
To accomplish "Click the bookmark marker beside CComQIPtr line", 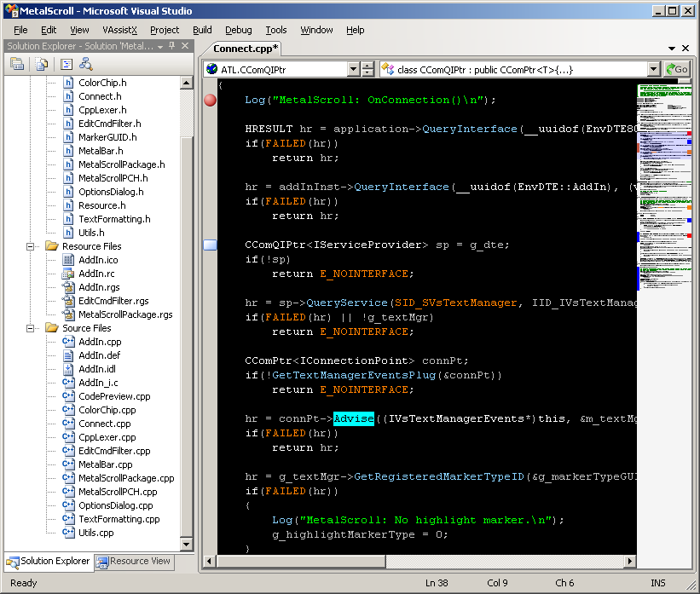I will click(211, 245).
